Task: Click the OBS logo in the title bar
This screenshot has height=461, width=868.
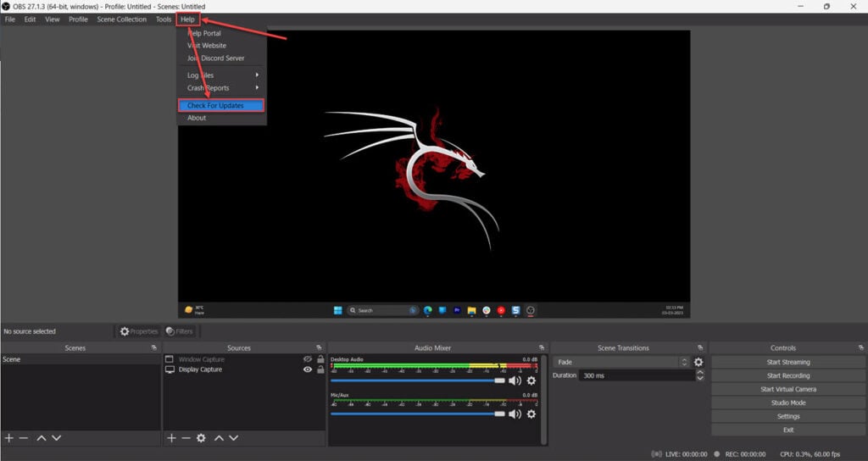Action: [6, 6]
